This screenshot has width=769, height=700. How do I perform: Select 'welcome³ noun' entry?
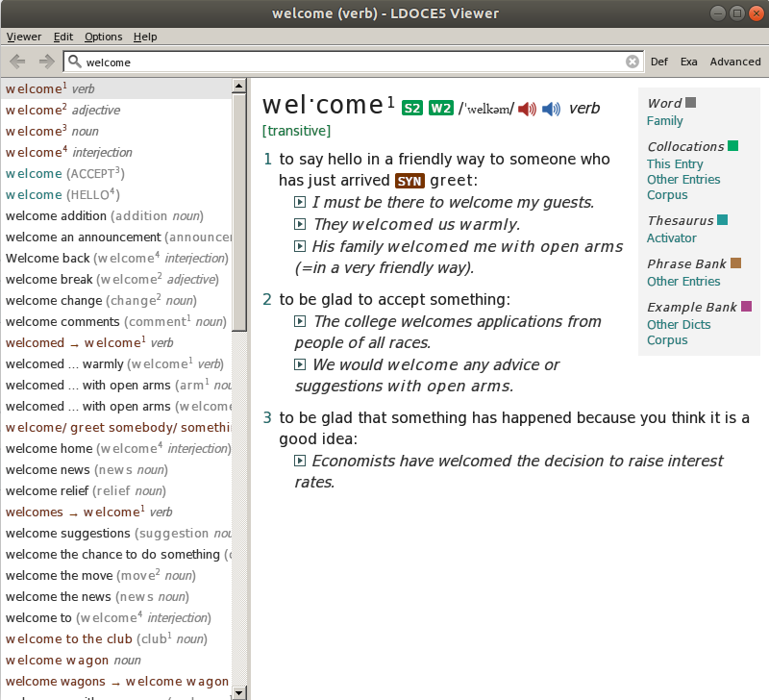click(x=116, y=131)
